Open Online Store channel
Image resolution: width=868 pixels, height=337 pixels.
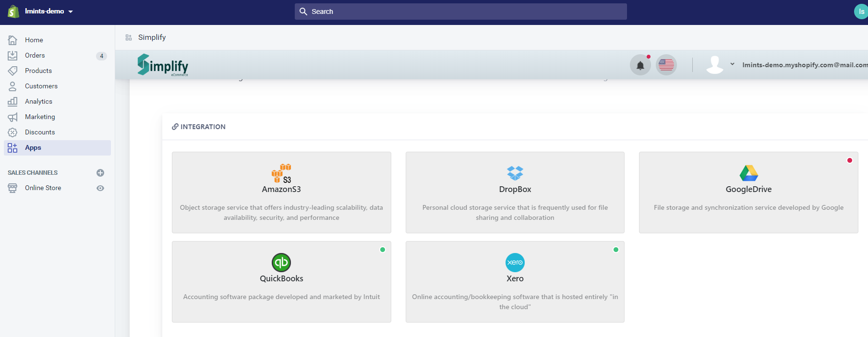43,188
